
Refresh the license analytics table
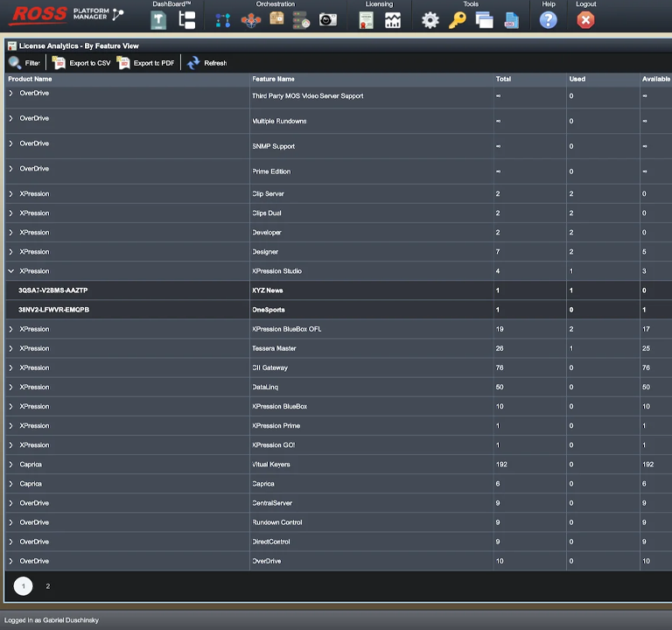pyautogui.click(x=207, y=63)
